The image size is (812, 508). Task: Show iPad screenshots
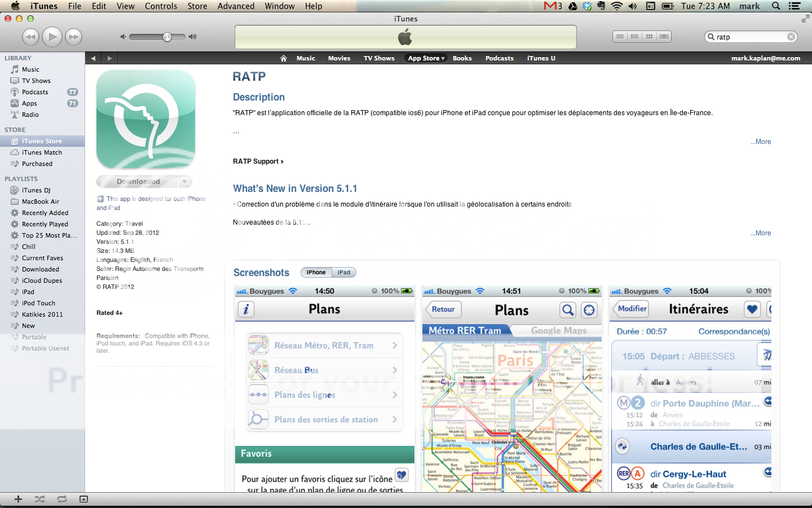click(344, 272)
